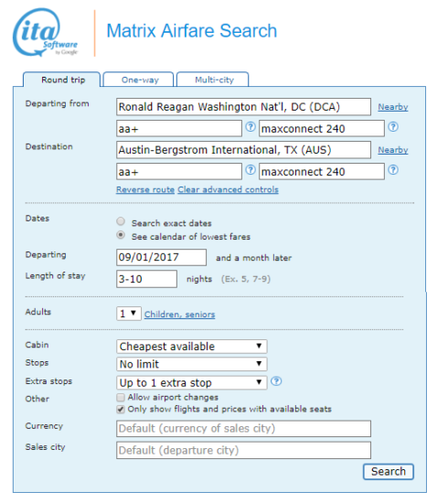The width and height of the screenshot is (448, 503).
Task: Open the Adults count dropdown
Action: coord(129,314)
